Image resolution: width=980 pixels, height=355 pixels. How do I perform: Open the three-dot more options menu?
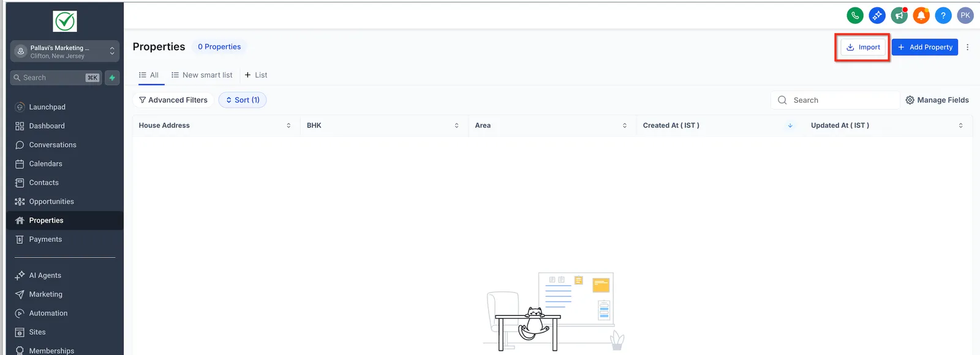[x=967, y=47]
